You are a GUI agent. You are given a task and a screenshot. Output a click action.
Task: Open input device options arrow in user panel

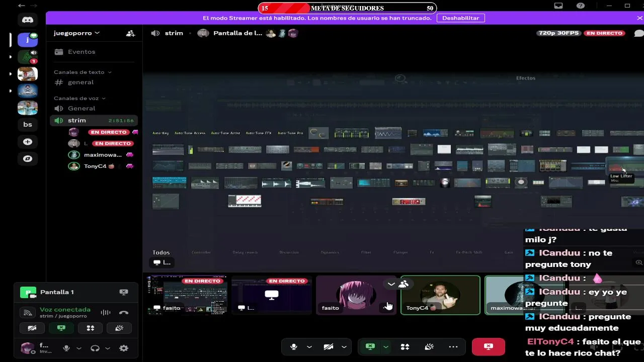pos(79,348)
